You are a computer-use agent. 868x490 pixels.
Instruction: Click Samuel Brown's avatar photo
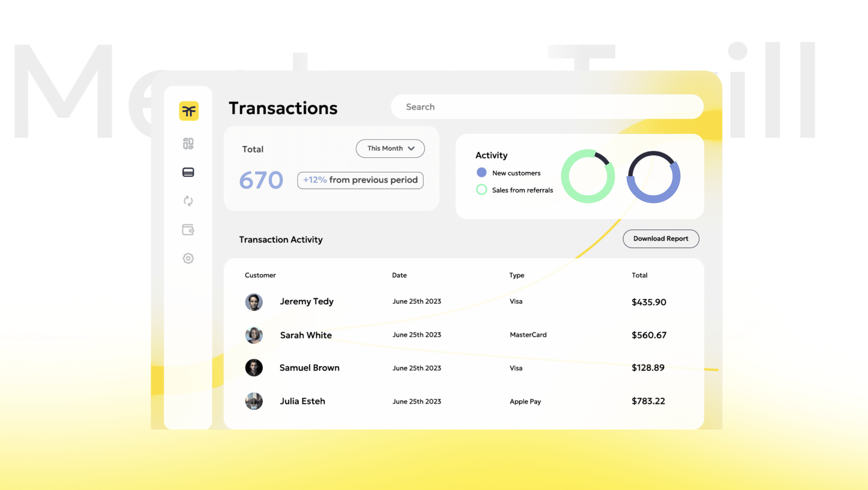click(x=254, y=368)
